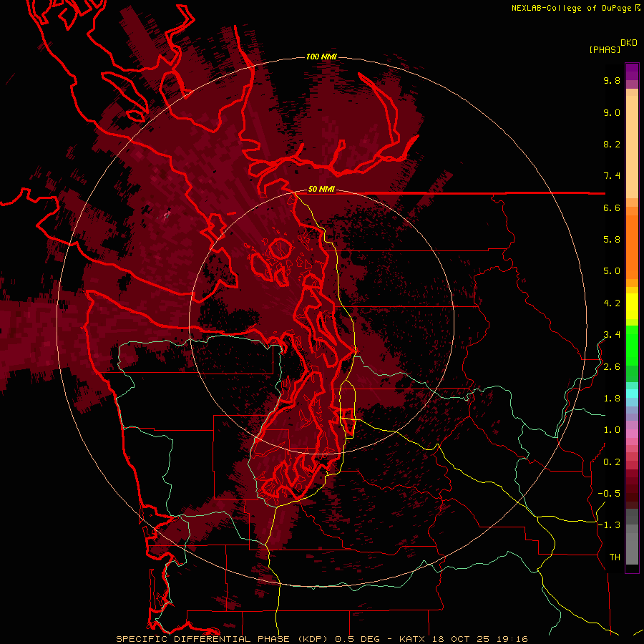Click the 1.0 value on the scale
This screenshot has height=644, width=644.
612,430
